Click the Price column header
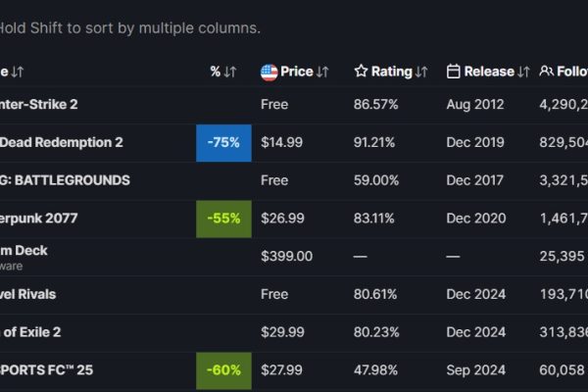 [x=297, y=72]
